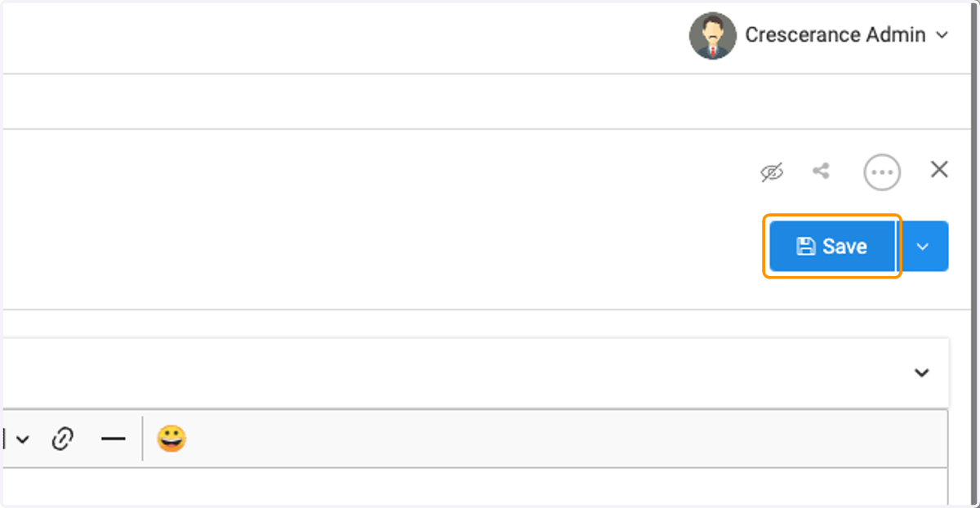Open the blue dropdown beside Save

(x=924, y=246)
